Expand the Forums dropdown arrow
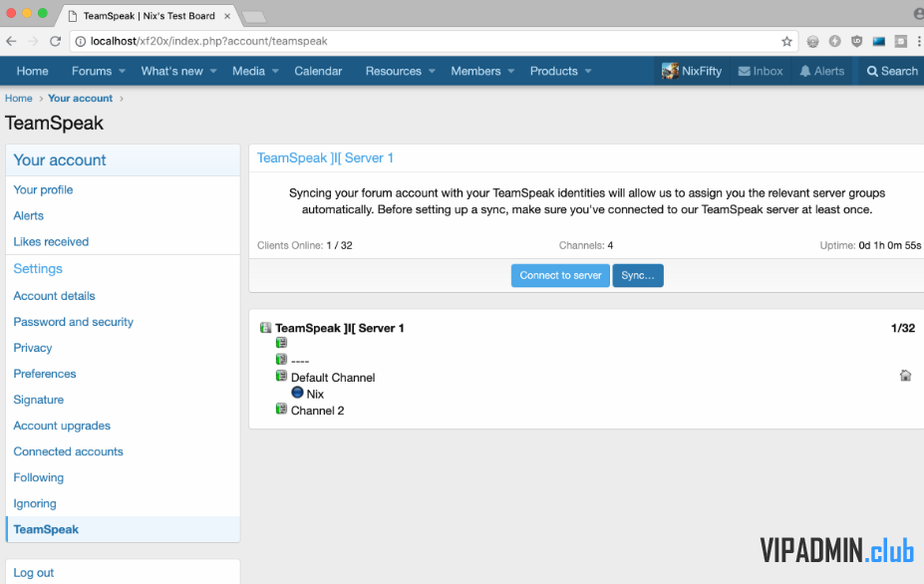Viewport: 924px width, 584px height. coord(122,72)
